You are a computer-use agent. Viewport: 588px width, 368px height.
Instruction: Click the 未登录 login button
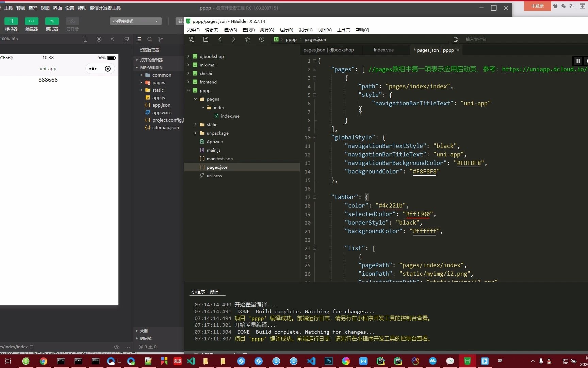coord(537,6)
